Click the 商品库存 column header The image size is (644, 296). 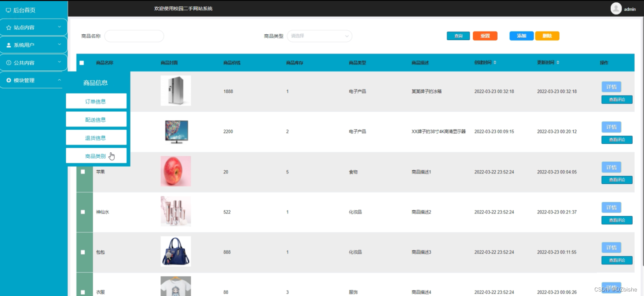(295, 63)
